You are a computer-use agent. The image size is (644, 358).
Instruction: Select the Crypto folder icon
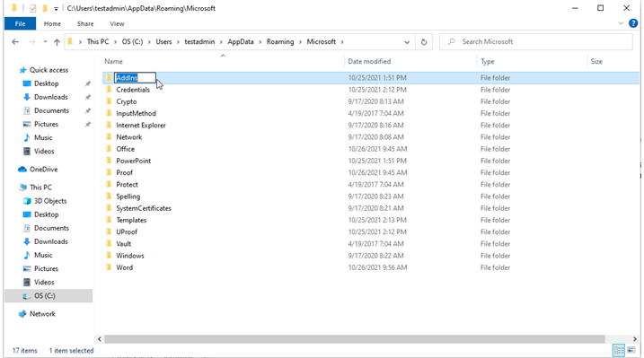(x=109, y=101)
